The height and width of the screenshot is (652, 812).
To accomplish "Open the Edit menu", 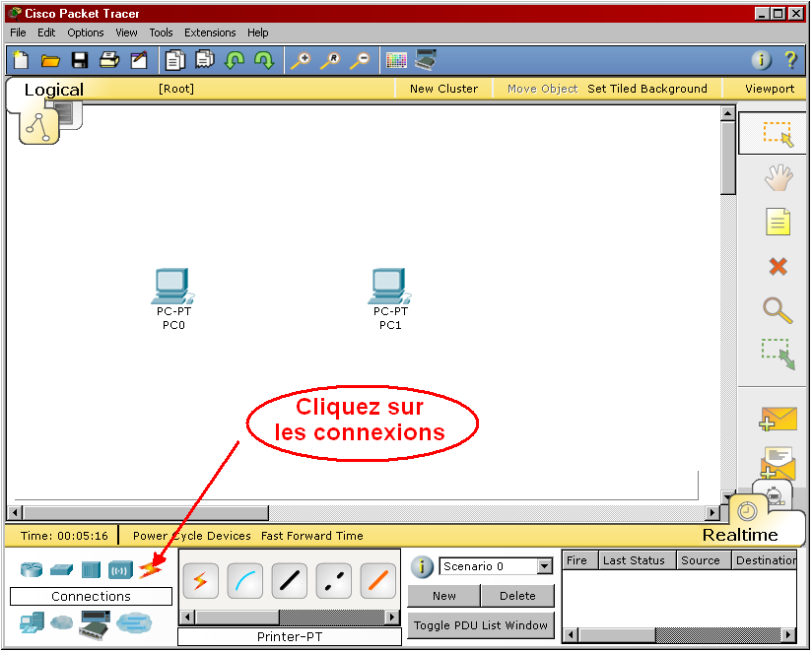I will (x=46, y=33).
